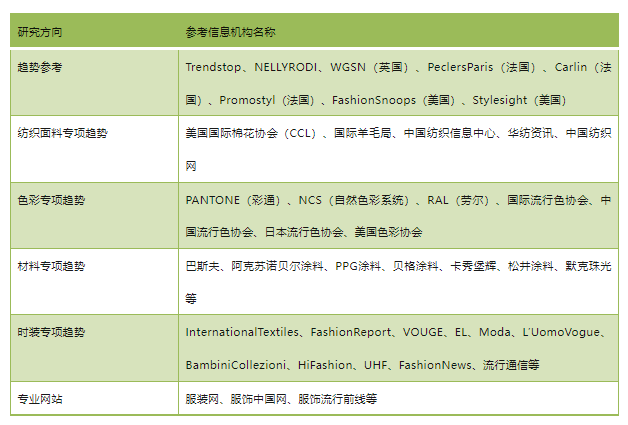The width and height of the screenshot is (628, 425).
Task: Click the cell starting with 美国国际棉花协会
Action: [399, 149]
